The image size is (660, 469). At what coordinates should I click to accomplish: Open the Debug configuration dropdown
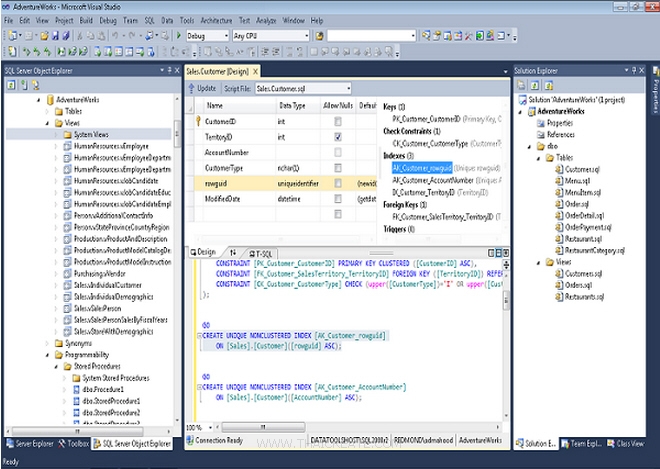(x=225, y=35)
